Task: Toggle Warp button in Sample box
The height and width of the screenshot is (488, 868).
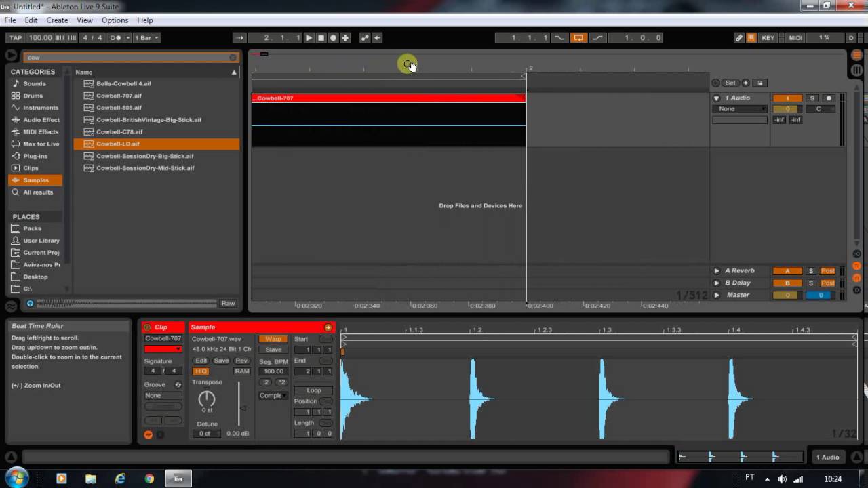Action: pyautogui.click(x=273, y=339)
